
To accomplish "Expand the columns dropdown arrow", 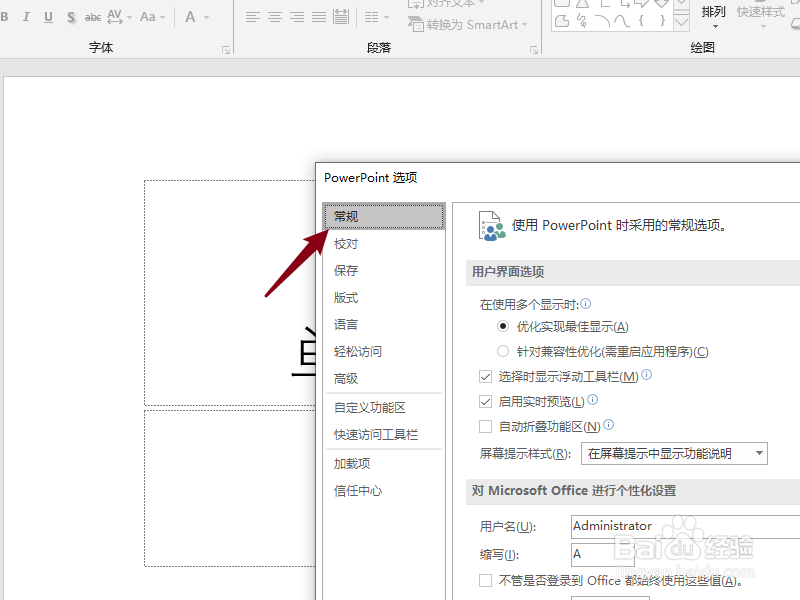I will (x=386, y=17).
